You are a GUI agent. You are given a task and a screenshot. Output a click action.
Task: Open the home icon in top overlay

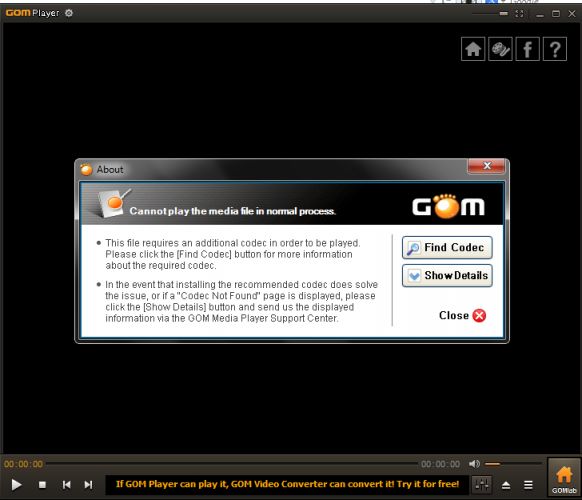(473, 49)
